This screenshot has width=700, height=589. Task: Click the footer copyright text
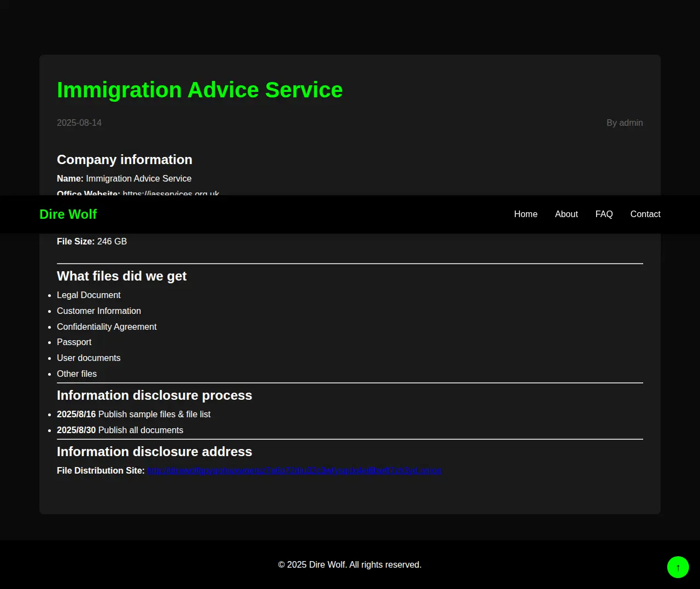click(x=350, y=565)
